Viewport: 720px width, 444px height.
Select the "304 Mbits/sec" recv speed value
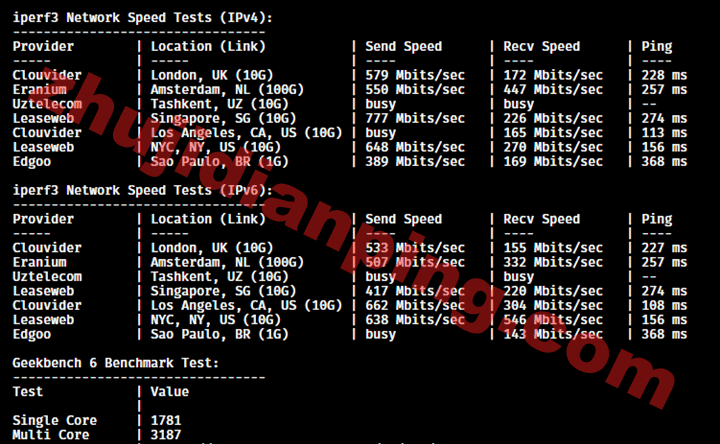pyautogui.click(x=553, y=305)
